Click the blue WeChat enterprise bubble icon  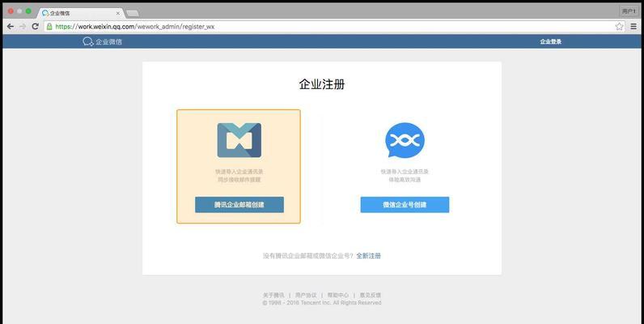tap(405, 140)
